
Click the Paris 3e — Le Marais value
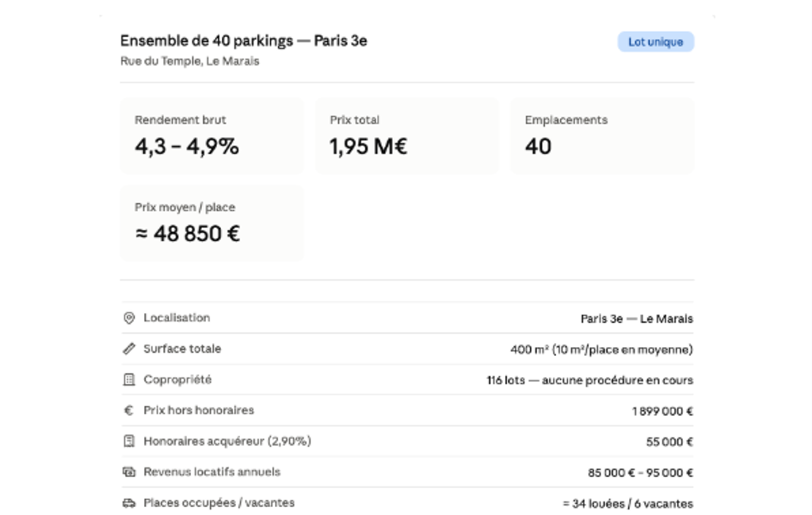(636, 319)
